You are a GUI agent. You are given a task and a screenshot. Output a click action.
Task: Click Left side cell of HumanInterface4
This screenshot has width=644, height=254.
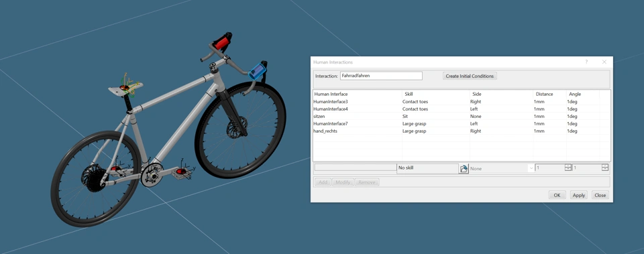tap(474, 109)
